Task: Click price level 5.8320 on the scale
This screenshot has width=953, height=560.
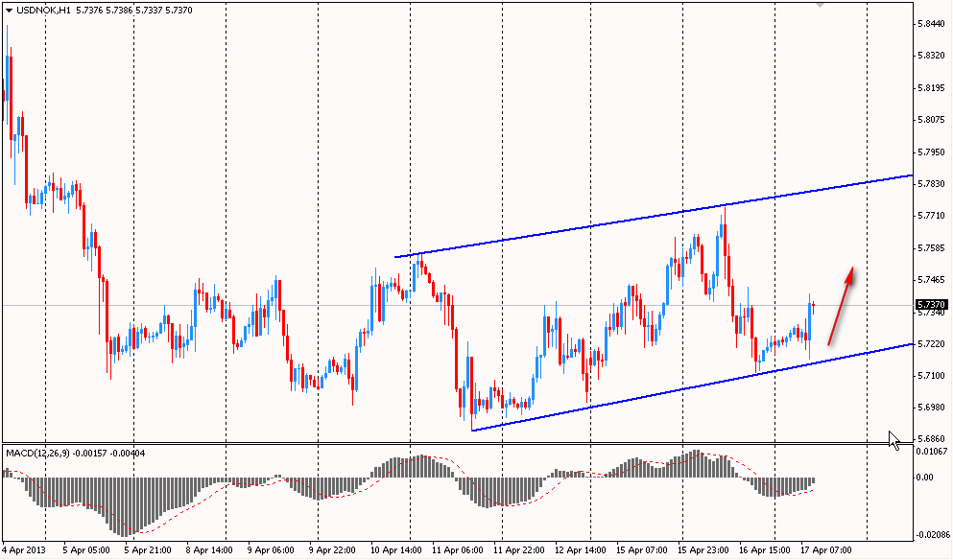Action: pos(932,56)
